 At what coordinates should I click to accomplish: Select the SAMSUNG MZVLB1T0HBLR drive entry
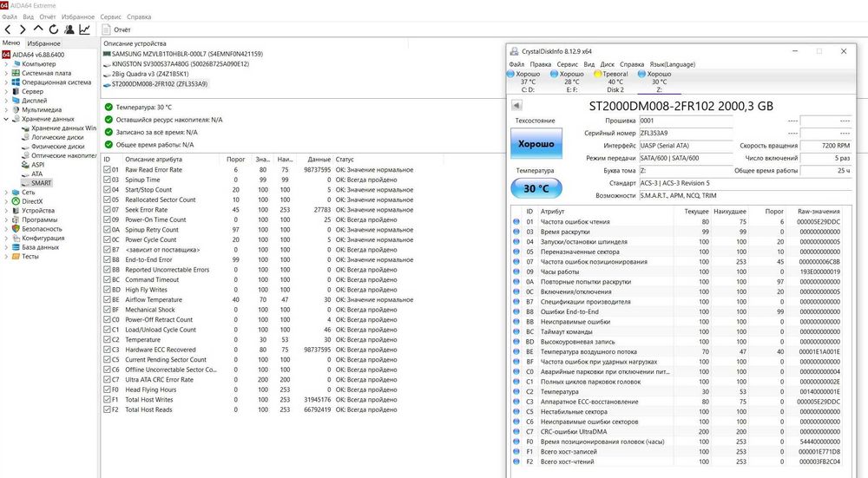pyautogui.click(x=182, y=54)
